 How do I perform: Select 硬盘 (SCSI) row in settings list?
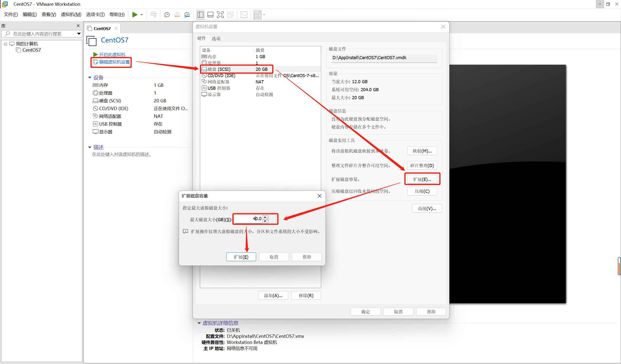261,69
